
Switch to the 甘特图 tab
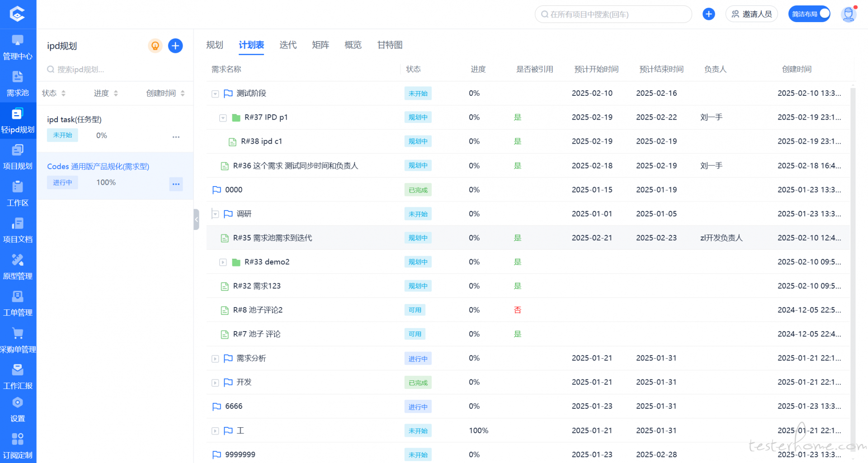coord(390,45)
